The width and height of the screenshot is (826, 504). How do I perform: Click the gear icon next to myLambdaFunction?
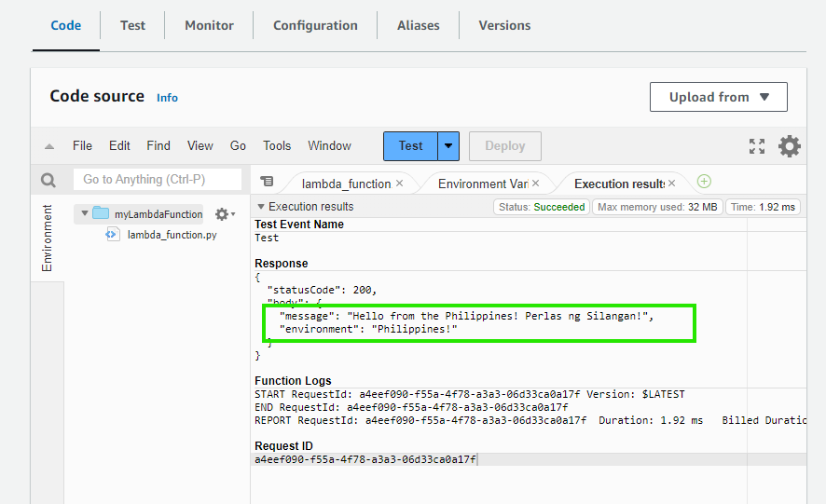(222, 214)
